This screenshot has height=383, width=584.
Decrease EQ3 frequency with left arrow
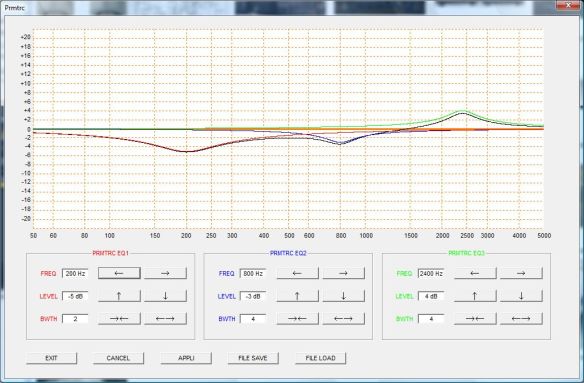475,273
